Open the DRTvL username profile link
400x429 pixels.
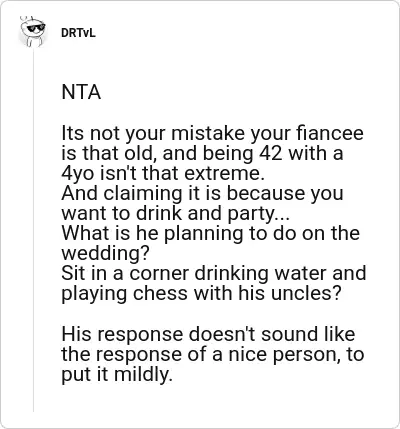click(x=78, y=33)
